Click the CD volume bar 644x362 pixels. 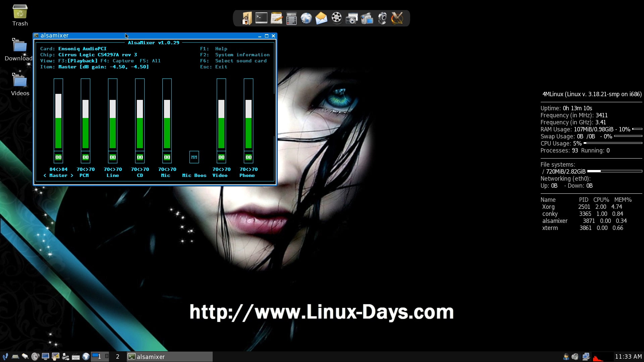click(x=140, y=114)
